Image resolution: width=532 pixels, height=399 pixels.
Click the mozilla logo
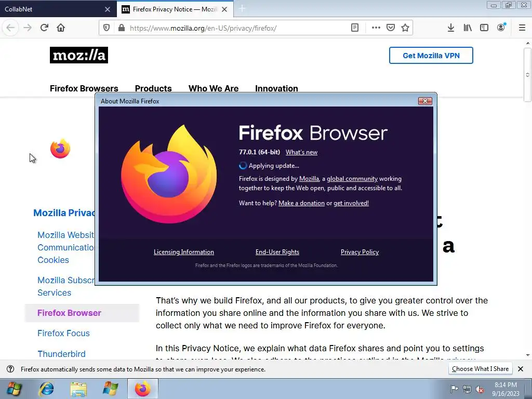tap(79, 55)
